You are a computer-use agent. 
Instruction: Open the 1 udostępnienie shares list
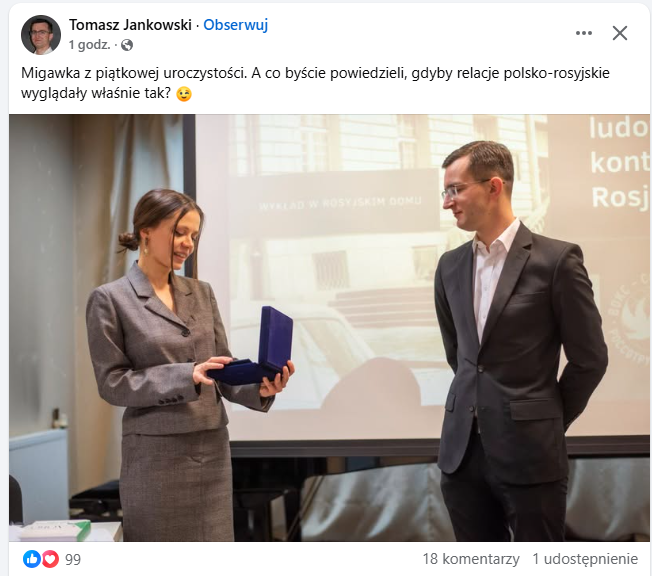tap(585, 559)
